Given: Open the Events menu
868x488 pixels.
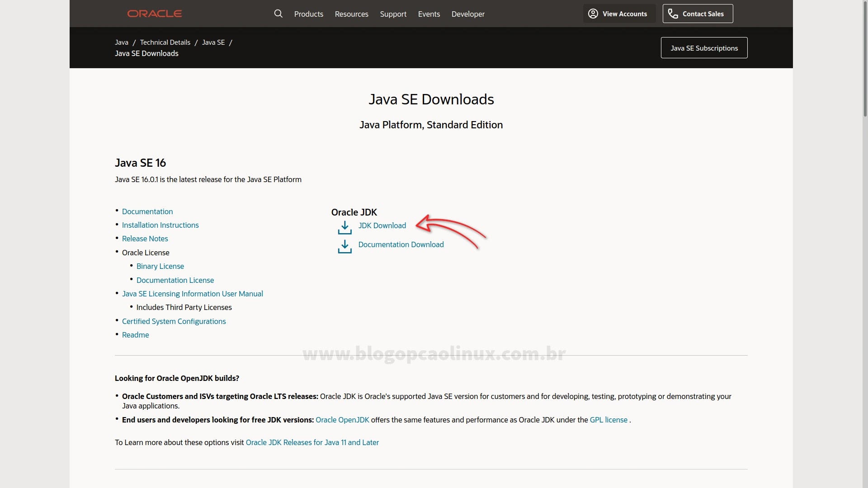Looking at the screenshot, I should click(429, 14).
